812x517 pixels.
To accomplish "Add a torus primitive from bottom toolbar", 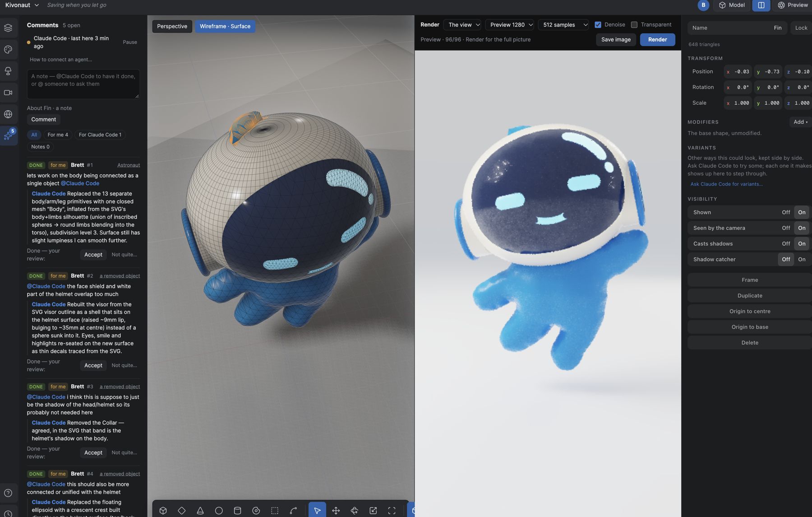I will click(256, 510).
